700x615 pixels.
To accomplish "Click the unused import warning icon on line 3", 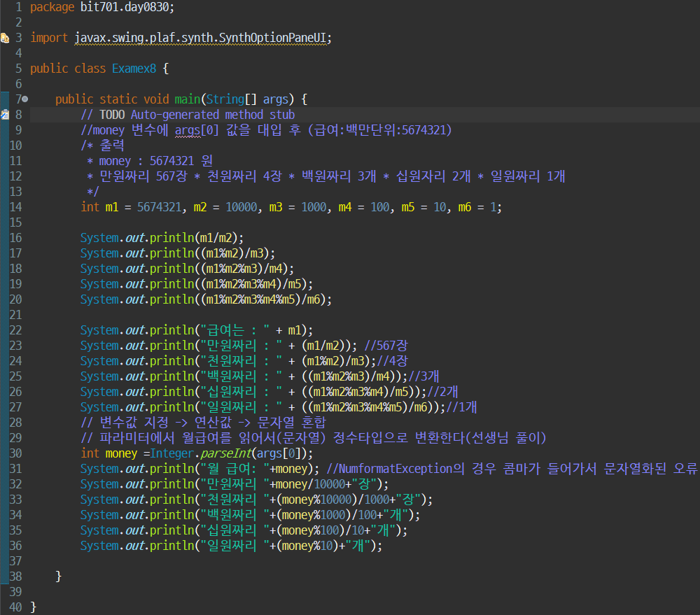I will (5, 38).
